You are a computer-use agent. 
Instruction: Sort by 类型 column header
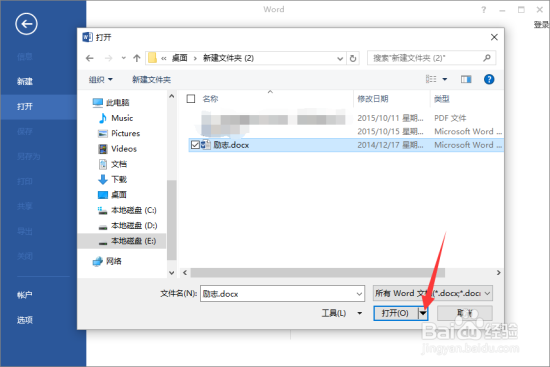[x=442, y=99]
